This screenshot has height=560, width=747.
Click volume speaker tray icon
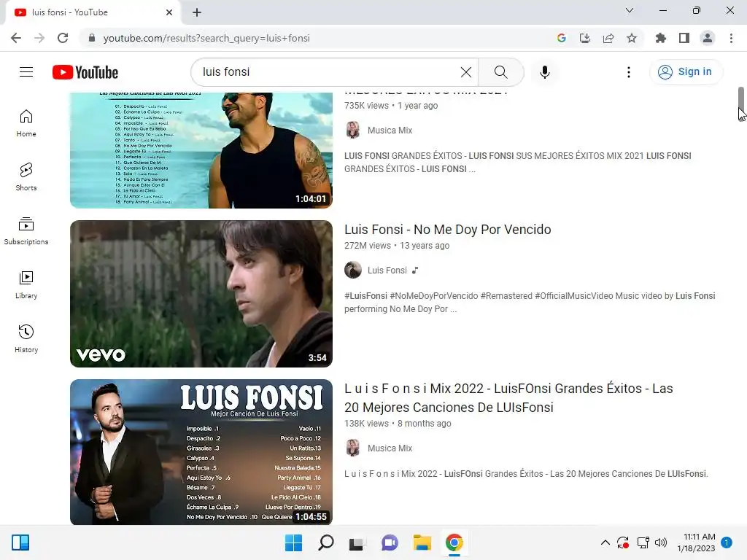point(661,542)
